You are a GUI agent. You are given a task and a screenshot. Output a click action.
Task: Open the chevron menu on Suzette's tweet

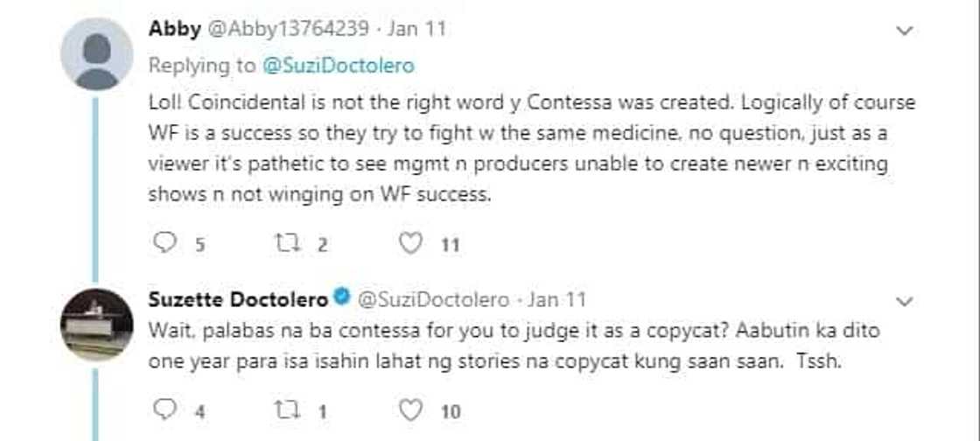[906, 302]
